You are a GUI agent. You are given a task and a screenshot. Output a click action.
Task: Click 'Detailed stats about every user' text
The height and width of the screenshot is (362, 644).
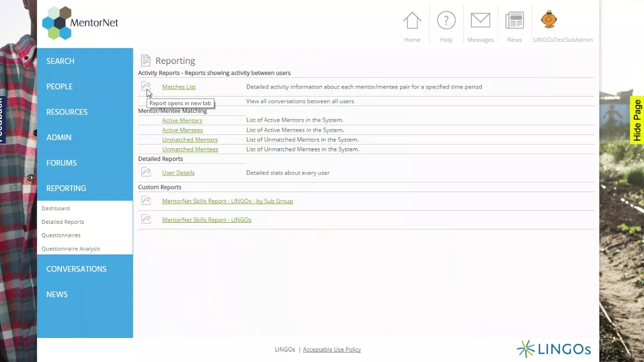pyautogui.click(x=288, y=172)
